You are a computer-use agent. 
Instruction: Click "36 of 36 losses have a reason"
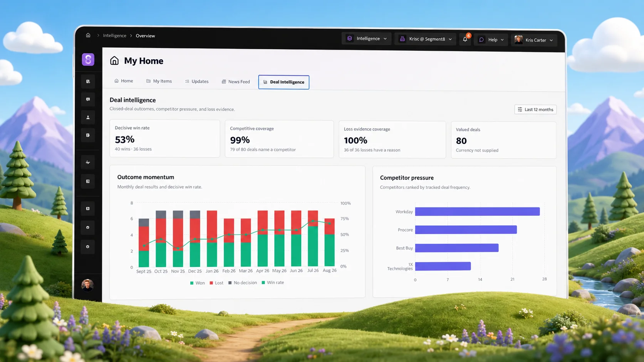click(372, 150)
